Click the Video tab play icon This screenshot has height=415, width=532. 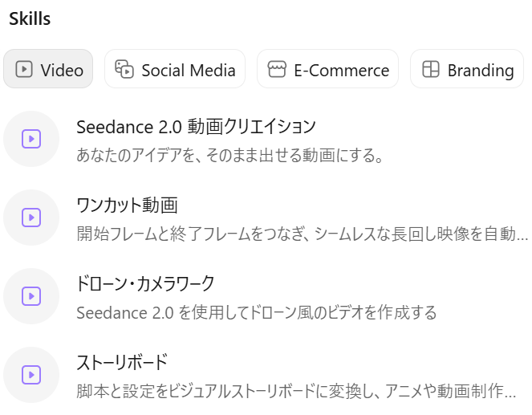(24, 69)
